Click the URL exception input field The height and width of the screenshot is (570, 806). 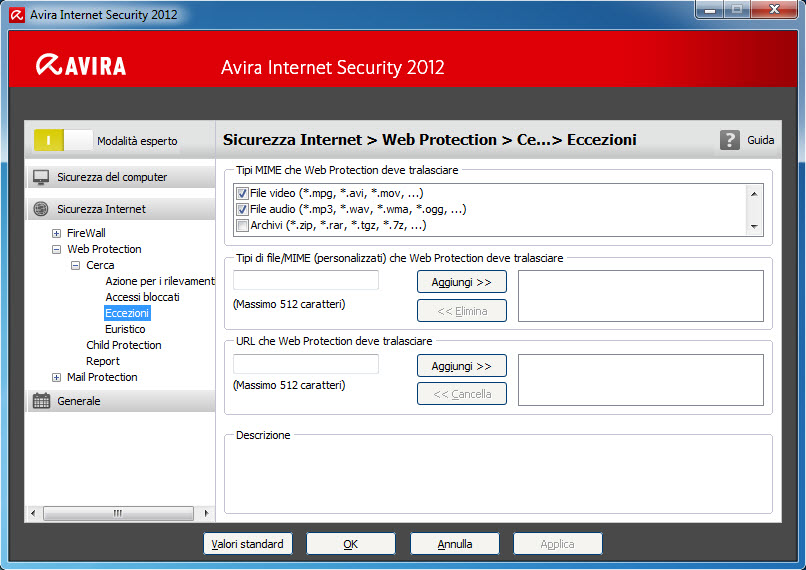pos(306,364)
